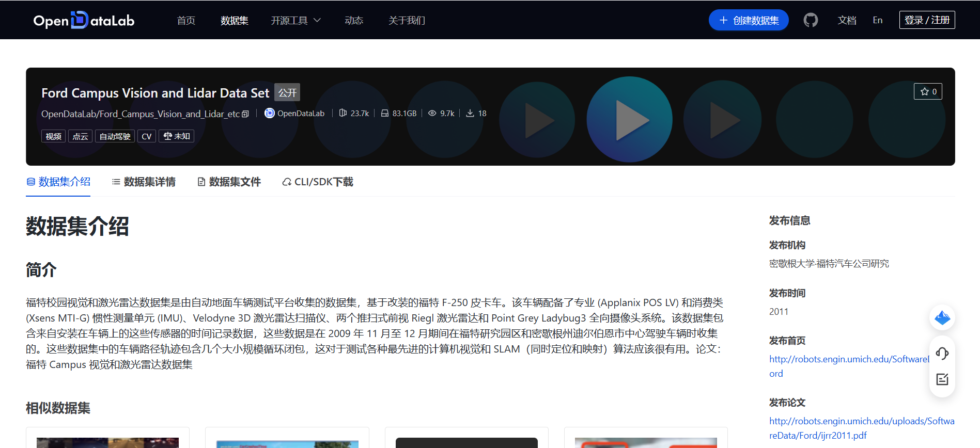Open the OpenDataLab logo homepage

(x=84, y=20)
